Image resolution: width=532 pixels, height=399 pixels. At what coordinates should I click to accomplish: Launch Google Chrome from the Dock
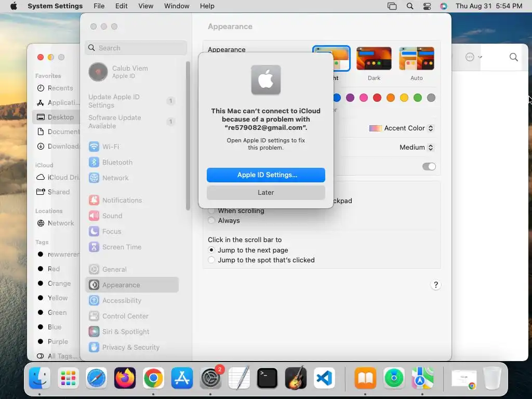click(153, 378)
